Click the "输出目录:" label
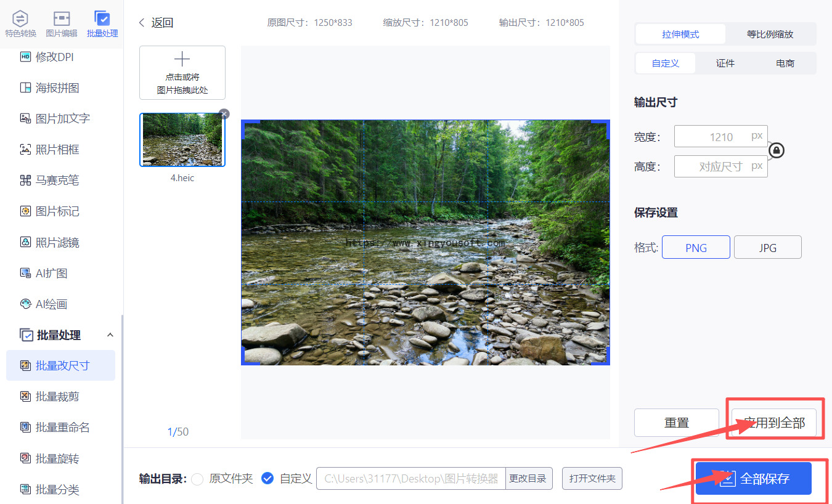 163,479
